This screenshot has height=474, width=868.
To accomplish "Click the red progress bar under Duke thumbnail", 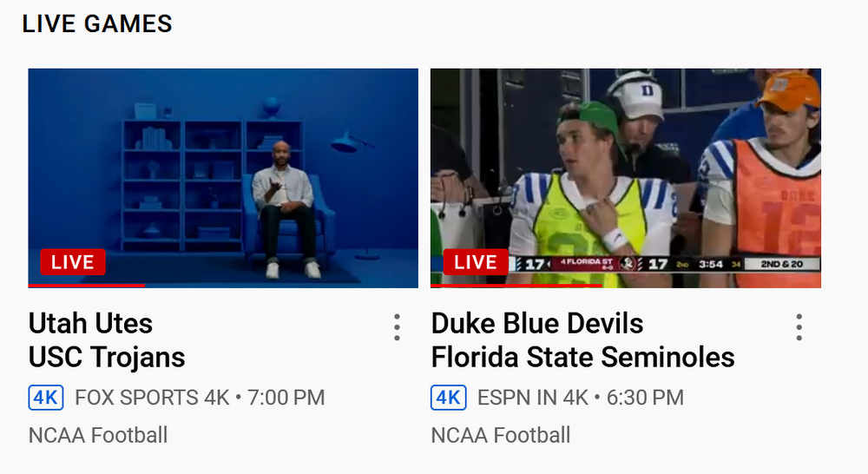I will click(x=516, y=286).
